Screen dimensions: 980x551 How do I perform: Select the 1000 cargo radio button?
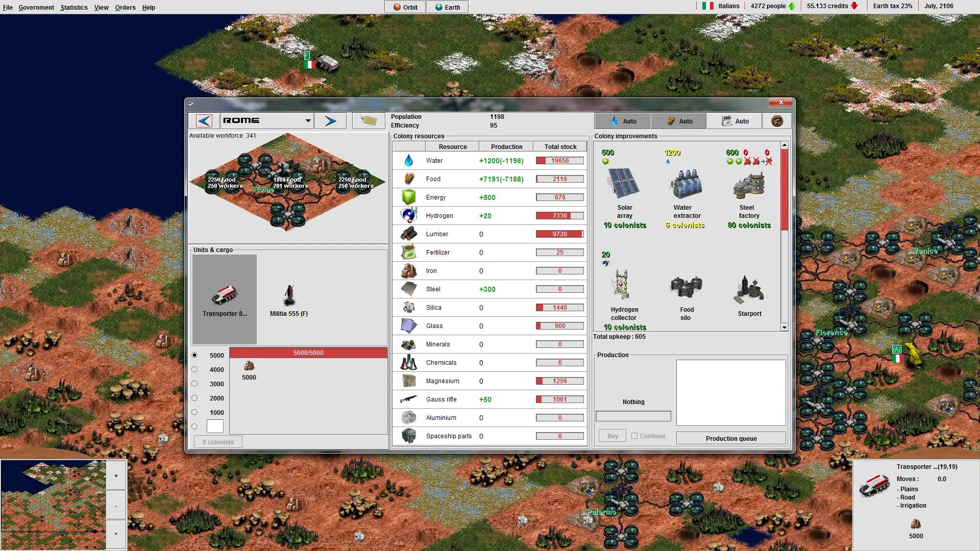(194, 412)
